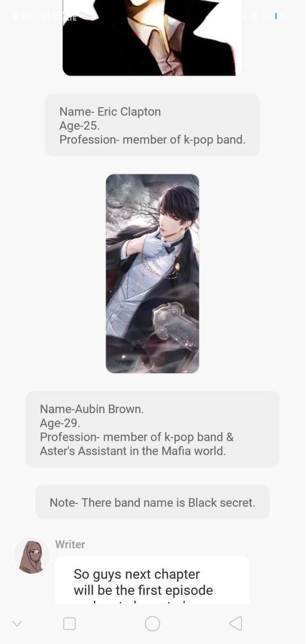
Task: Open recent apps with the square icon
Action: 70,624
